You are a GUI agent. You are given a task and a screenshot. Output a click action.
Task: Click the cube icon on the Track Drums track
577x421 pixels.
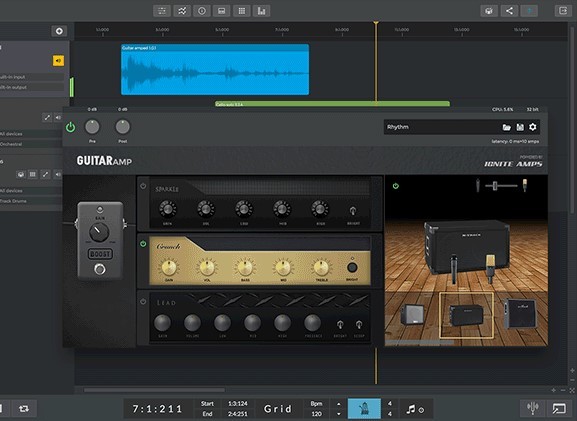point(21,174)
